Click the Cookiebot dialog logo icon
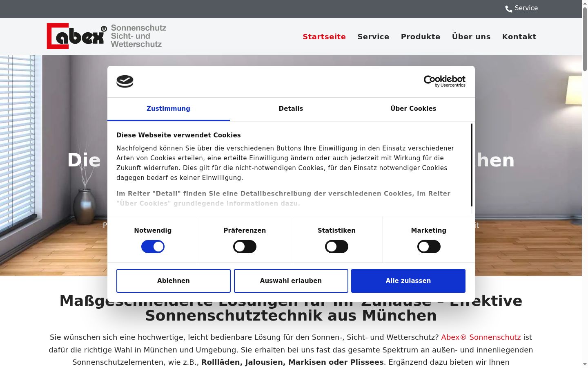 pos(125,81)
